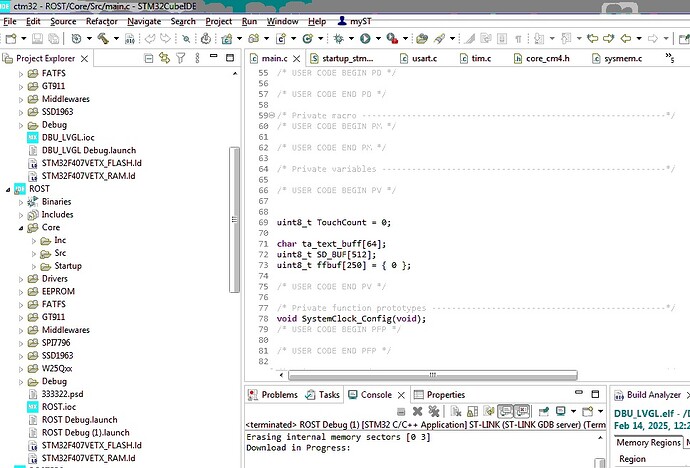Click the green Run play icon
The width and height of the screenshot is (690, 468).
click(x=365, y=39)
